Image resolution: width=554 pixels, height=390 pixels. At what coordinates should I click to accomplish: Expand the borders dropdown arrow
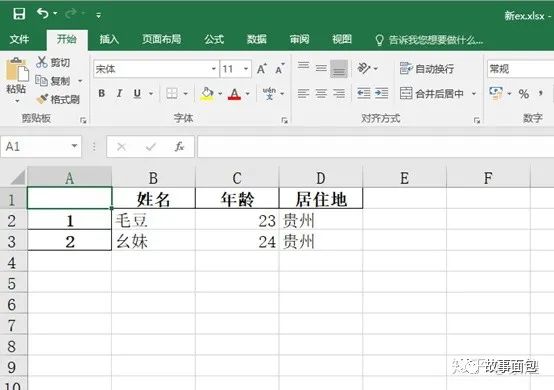(x=185, y=94)
